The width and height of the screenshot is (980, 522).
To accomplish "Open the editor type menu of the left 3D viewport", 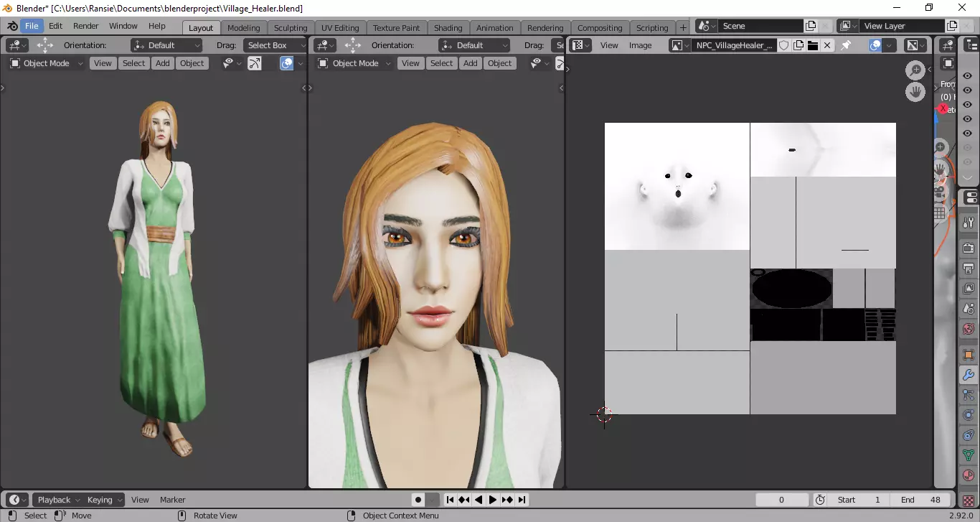I will (17, 45).
